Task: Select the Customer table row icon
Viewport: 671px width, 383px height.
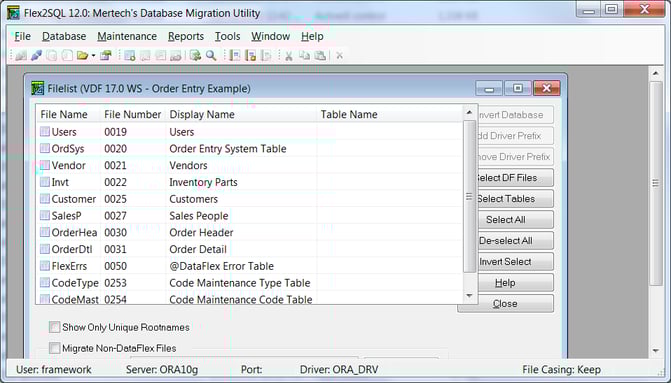Action: (x=45, y=199)
